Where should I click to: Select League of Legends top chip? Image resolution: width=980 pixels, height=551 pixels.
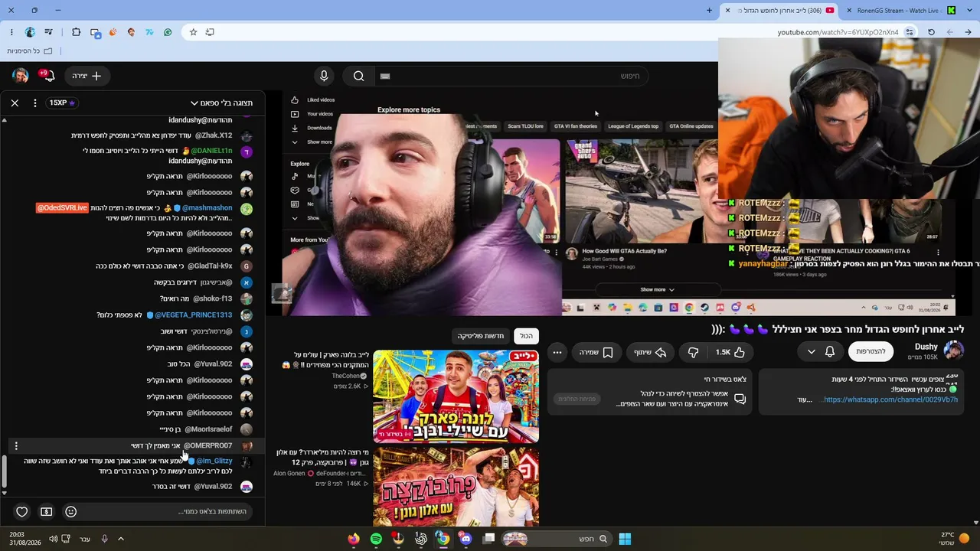pos(633,126)
